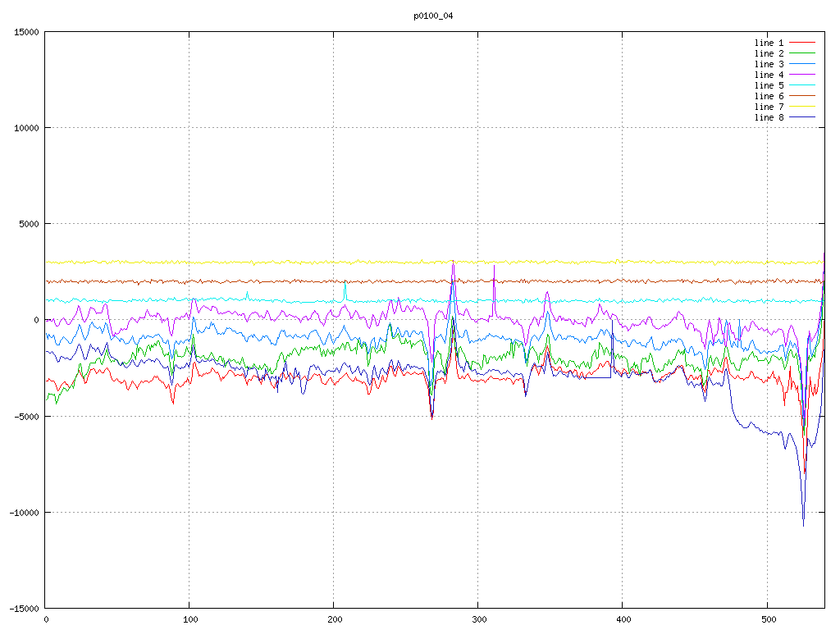840x630 pixels.
Task: Click the green sample beside line 2
Action: pyautogui.click(x=802, y=53)
